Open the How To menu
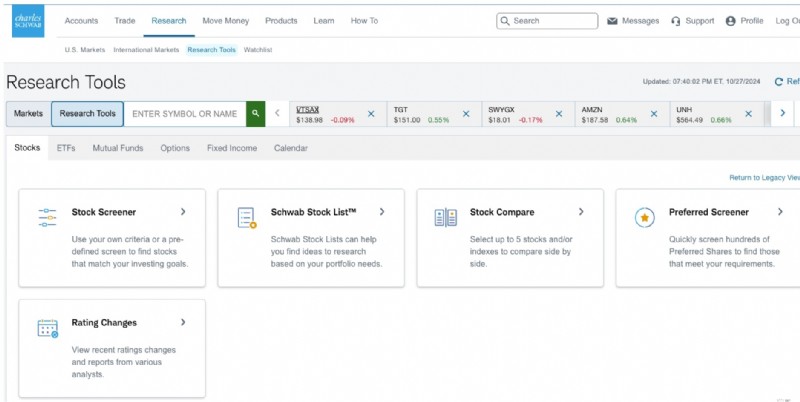This screenshot has height=402, width=800. click(364, 21)
